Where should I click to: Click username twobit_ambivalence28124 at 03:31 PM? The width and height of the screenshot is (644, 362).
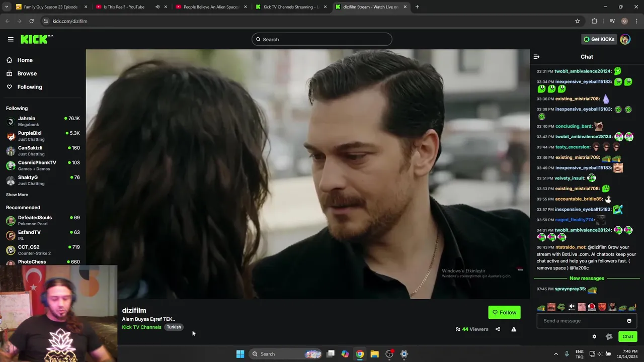[583, 71]
